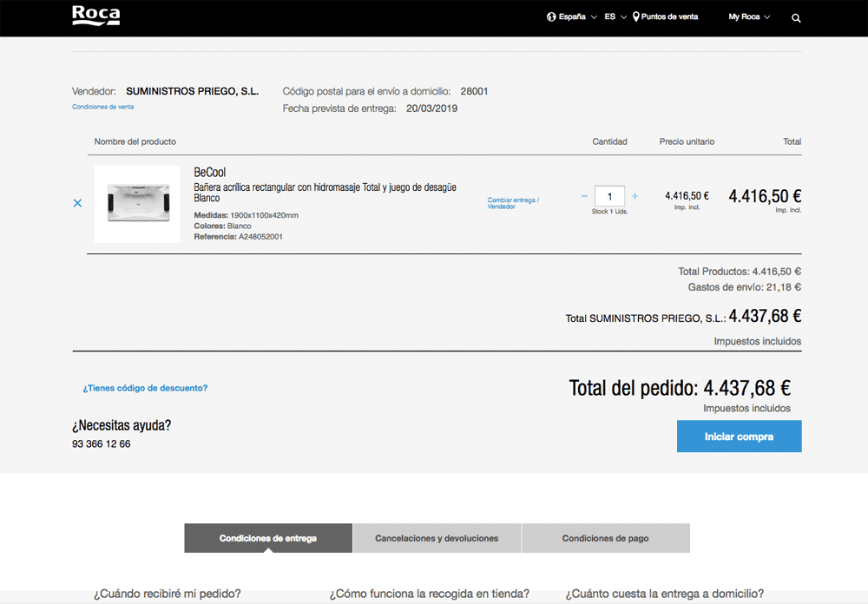Open the ES language dropdown
Screen dimensions: 868x604
[615, 16]
